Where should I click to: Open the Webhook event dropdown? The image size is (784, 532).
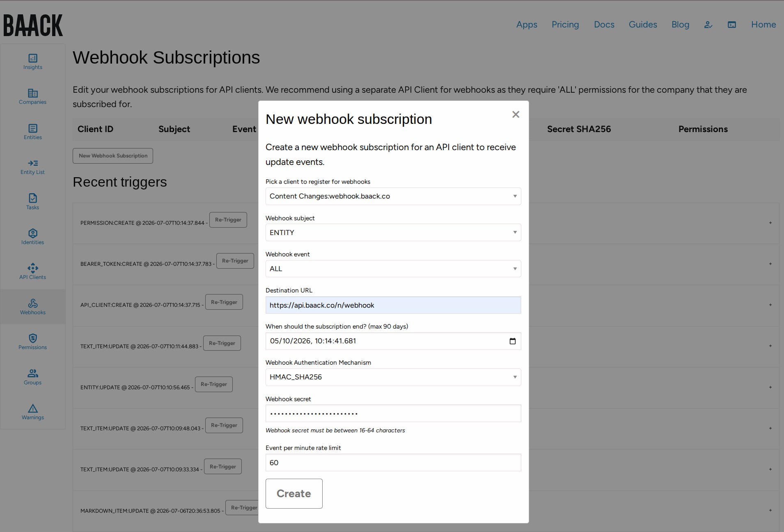click(x=393, y=269)
